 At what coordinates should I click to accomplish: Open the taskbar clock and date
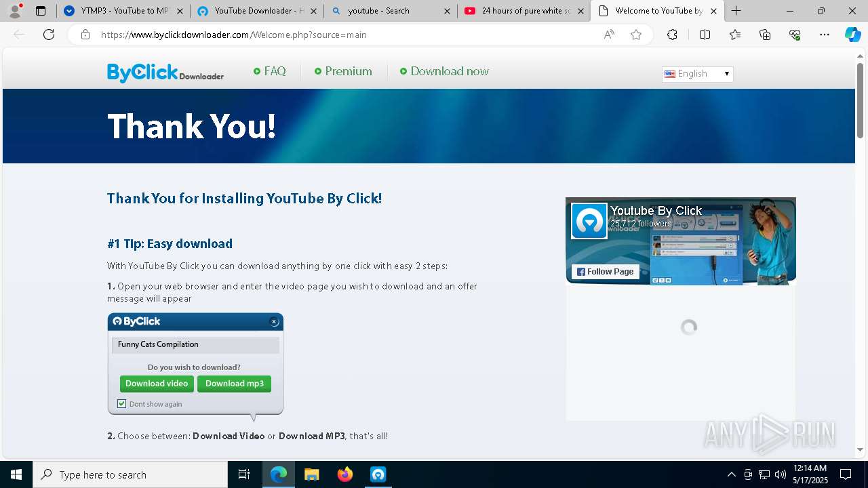tap(810, 474)
